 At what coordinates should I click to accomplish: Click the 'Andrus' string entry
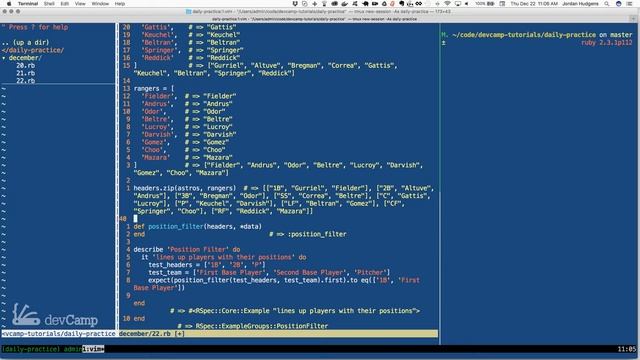[156, 104]
